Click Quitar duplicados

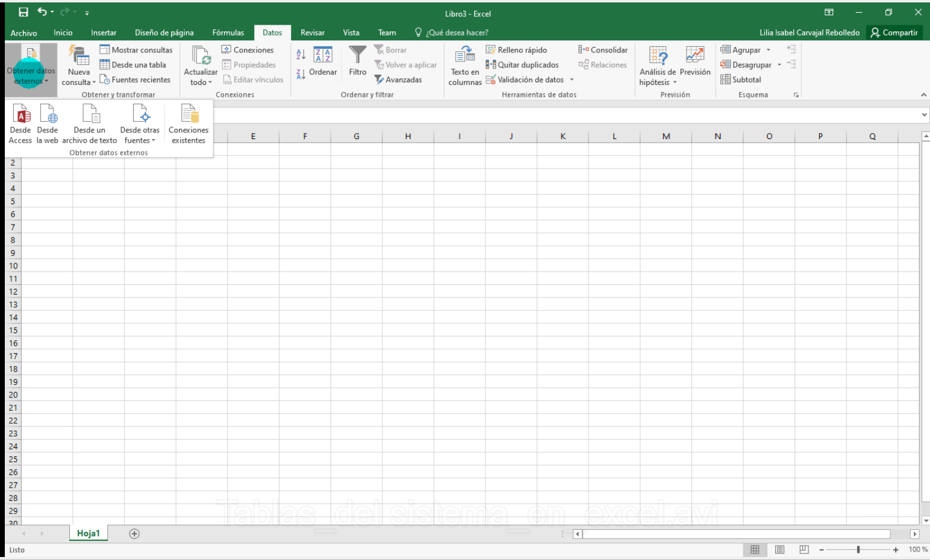[522, 65]
